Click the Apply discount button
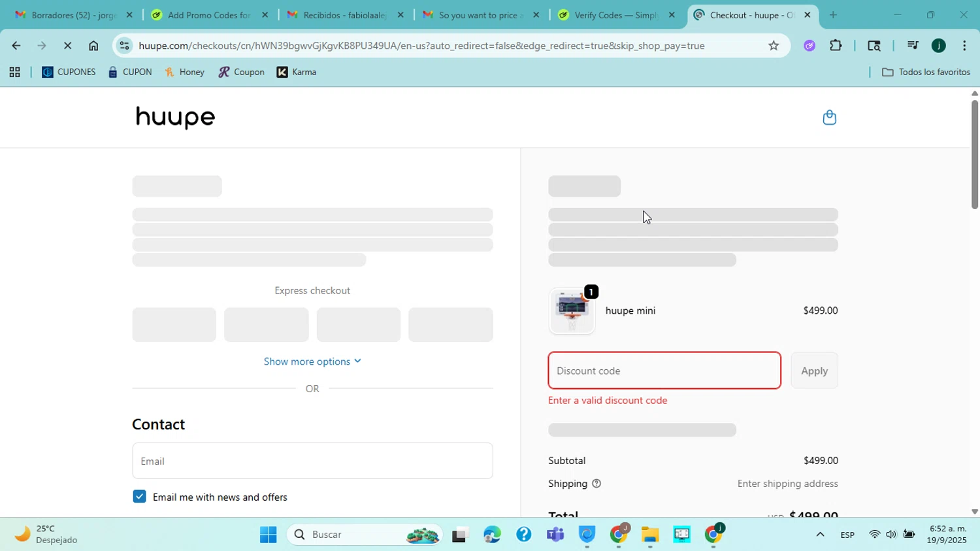The height and width of the screenshot is (551, 980). tap(814, 371)
